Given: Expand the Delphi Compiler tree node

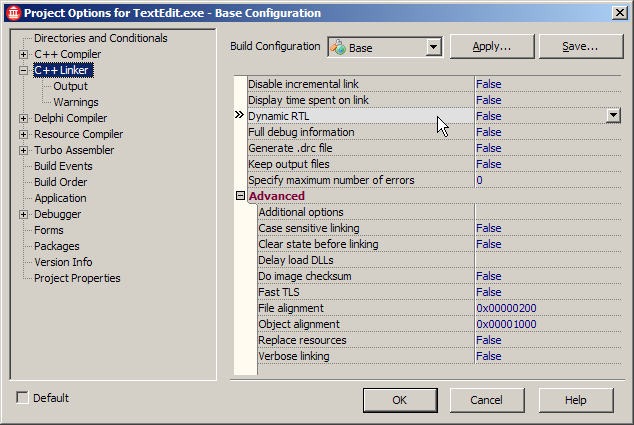Looking at the screenshot, I should pyautogui.click(x=24, y=118).
